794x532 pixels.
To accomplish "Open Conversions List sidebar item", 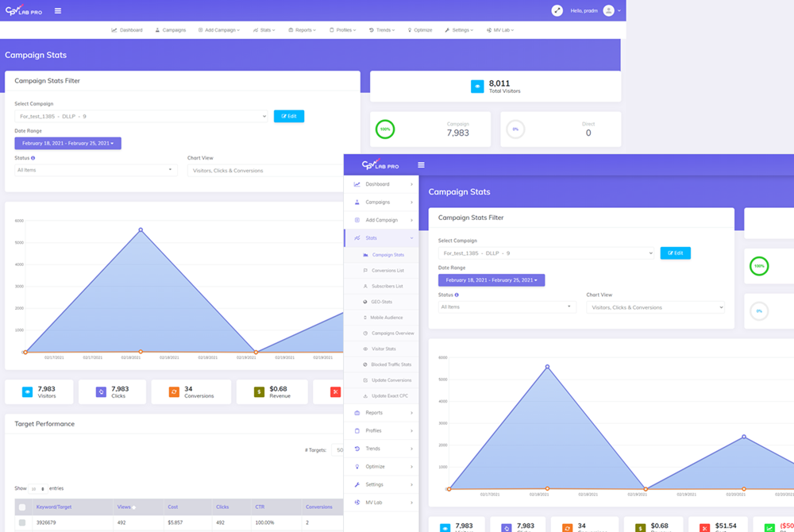I will point(387,271).
